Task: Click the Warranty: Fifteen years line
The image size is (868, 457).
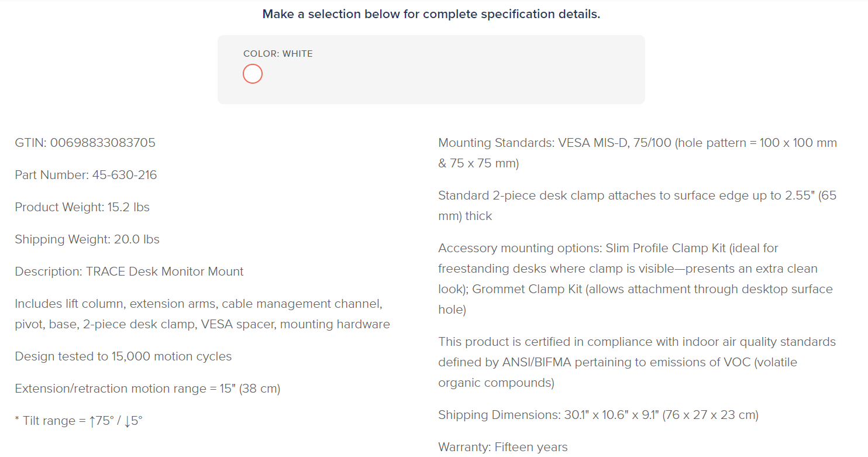Action: [x=503, y=447]
